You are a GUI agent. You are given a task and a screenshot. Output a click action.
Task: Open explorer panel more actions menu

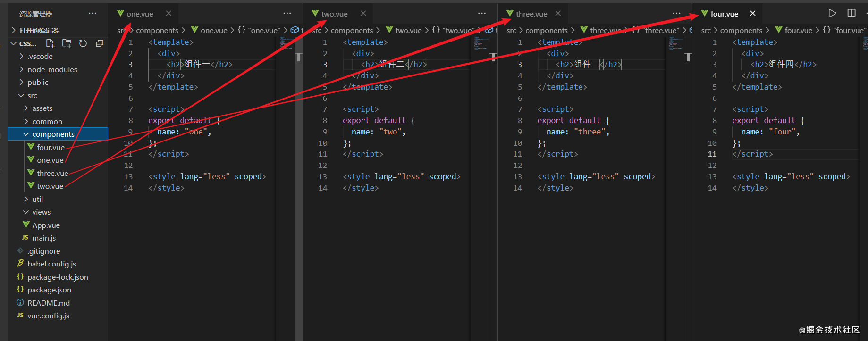pyautogui.click(x=93, y=13)
